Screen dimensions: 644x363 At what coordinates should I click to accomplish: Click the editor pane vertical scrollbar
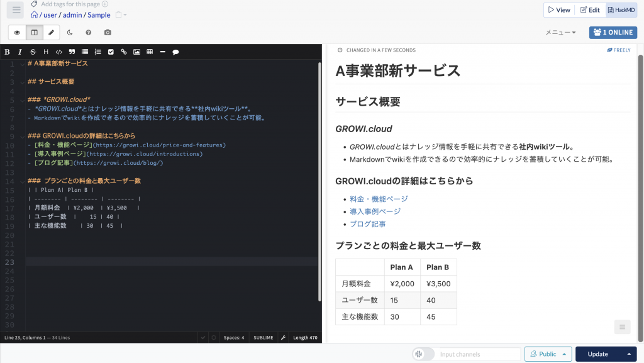click(x=319, y=182)
